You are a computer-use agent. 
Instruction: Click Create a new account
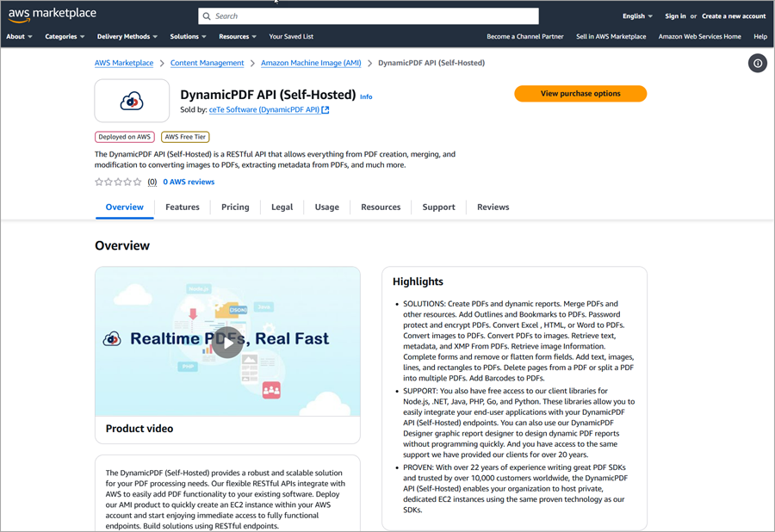(734, 16)
